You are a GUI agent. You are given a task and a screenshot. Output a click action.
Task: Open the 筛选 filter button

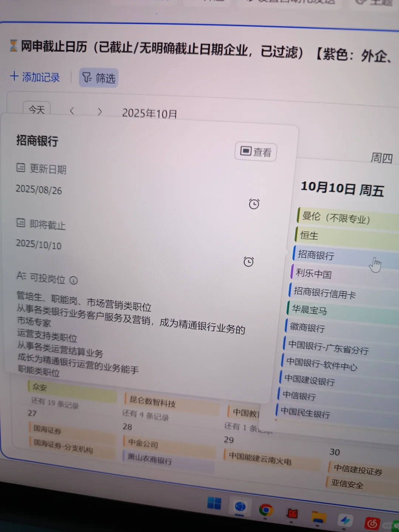pyautogui.click(x=99, y=78)
